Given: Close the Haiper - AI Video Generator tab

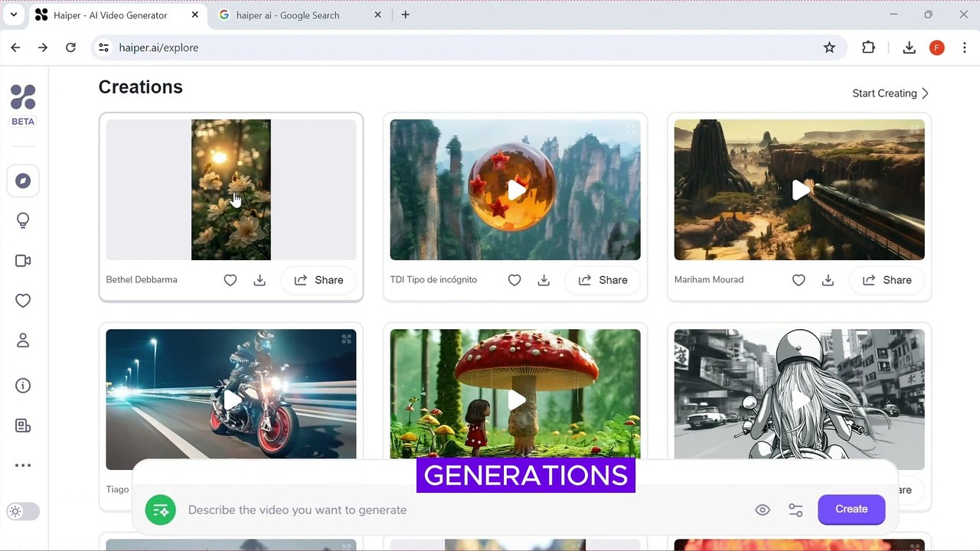Looking at the screenshot, I should [194, 15].
